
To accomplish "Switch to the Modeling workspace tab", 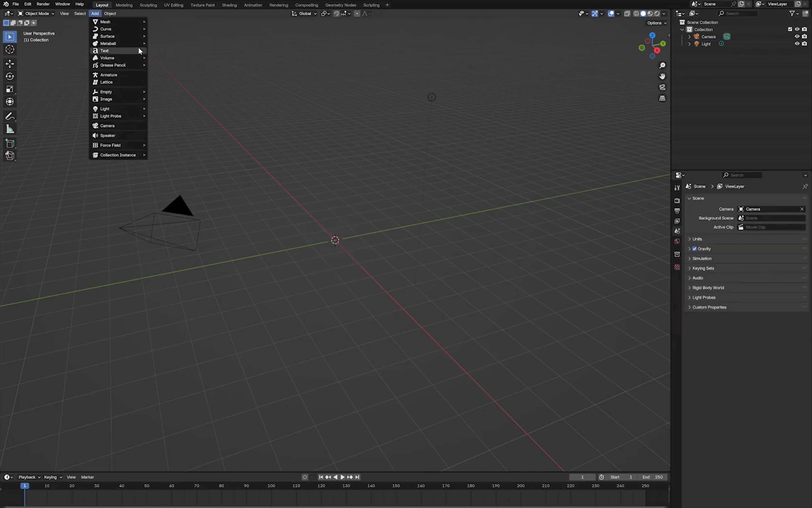I will pyautogui.click(x=124, y=5).
